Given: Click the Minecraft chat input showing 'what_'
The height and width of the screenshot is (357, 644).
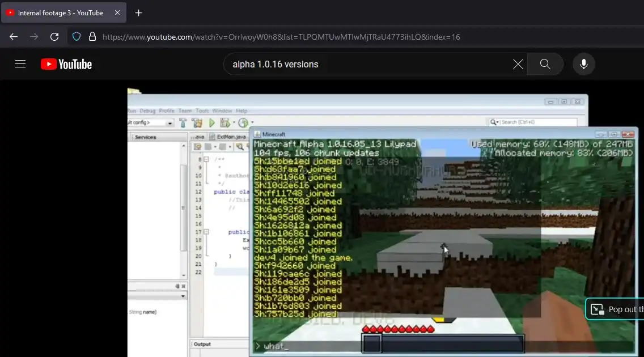Looking at the screenshot, I should click(443, 346).
